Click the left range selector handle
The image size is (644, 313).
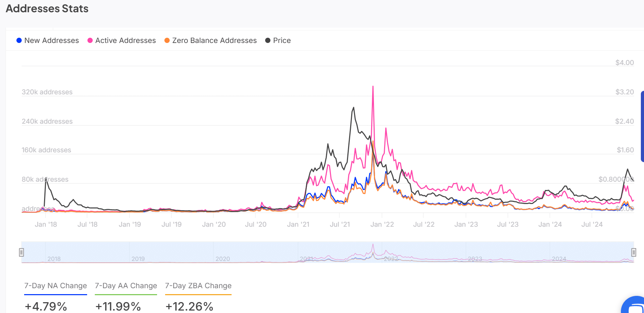[22, 252]
